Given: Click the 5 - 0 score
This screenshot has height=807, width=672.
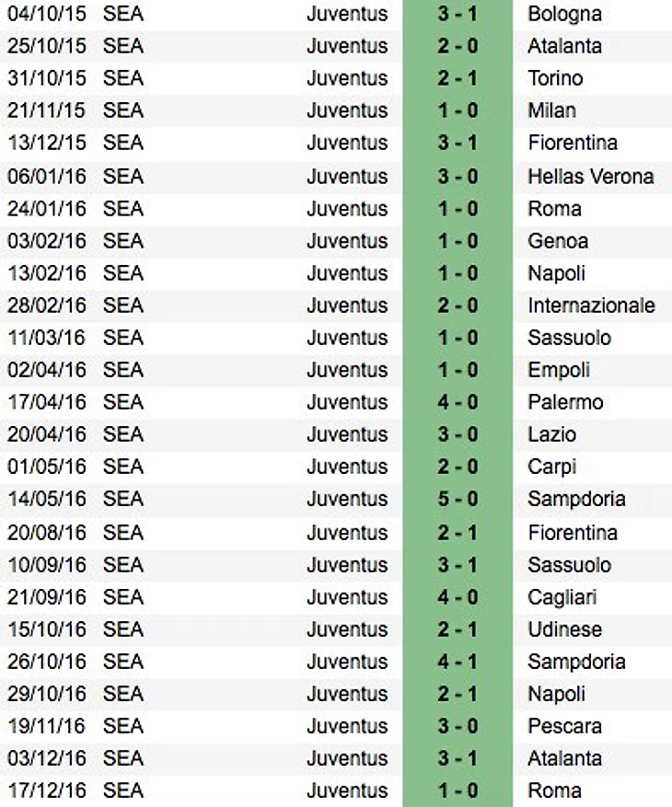Looking at the screenshot, I should (458, 499).
